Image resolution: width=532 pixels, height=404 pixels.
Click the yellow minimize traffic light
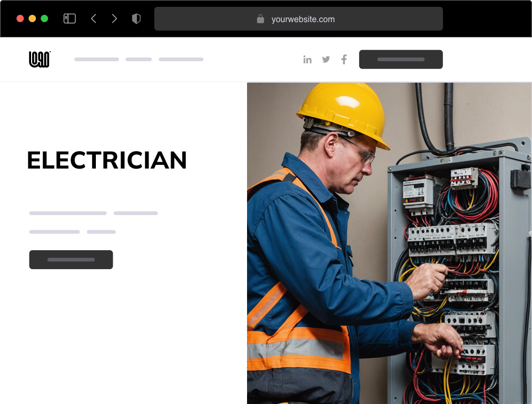[x=32, y=17]
